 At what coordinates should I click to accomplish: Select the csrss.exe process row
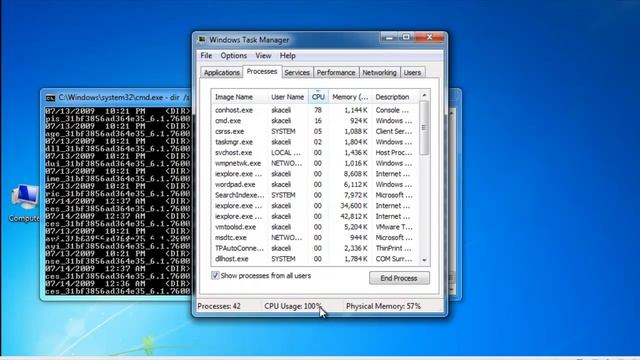(x=315, y=131)
